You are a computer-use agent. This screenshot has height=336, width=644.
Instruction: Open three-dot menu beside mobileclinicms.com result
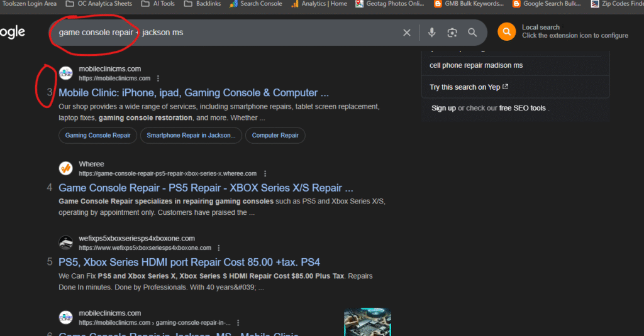click(158, 79)
